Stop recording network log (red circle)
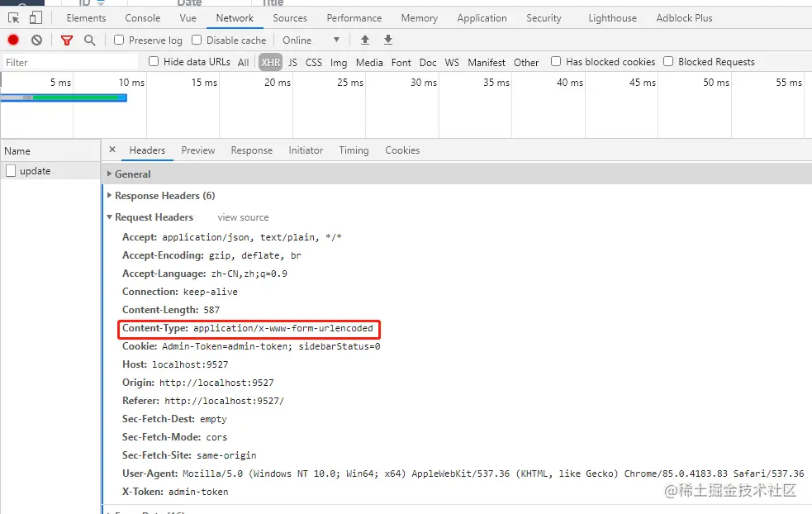 pos(13,40)
